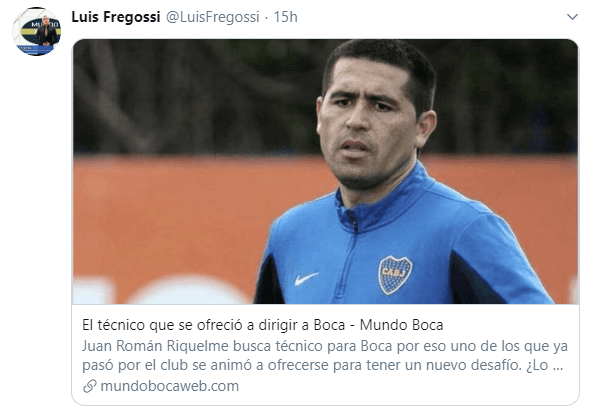Image resolution: width=594 pixels, height=408 pixels.
Task: Click the chain link icon beside mundobocaweb.com
Action: coord(90,386)
